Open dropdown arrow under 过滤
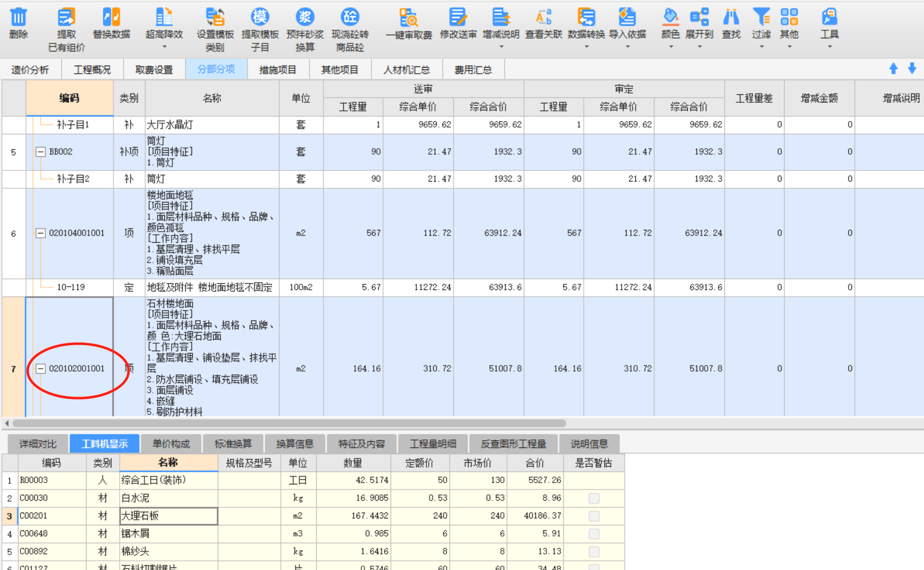Screen dimensions: 924x570 pos(762,47)
